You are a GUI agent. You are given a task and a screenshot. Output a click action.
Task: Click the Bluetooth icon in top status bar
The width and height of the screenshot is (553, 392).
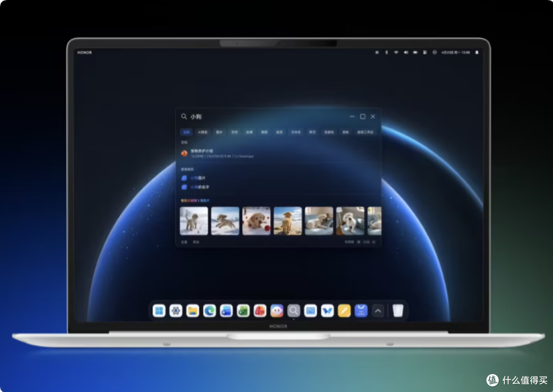tap(387, 52)
